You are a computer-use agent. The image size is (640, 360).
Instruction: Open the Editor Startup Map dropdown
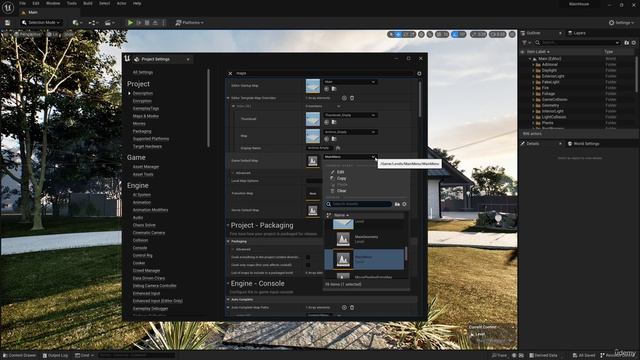(x=350, y=82)
